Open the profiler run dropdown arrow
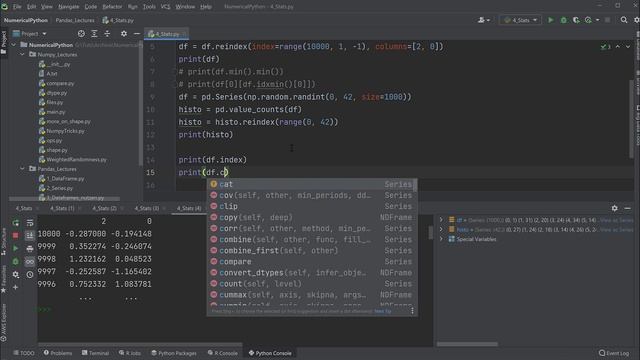Viewport: 640px width, 360px height. 598,20
